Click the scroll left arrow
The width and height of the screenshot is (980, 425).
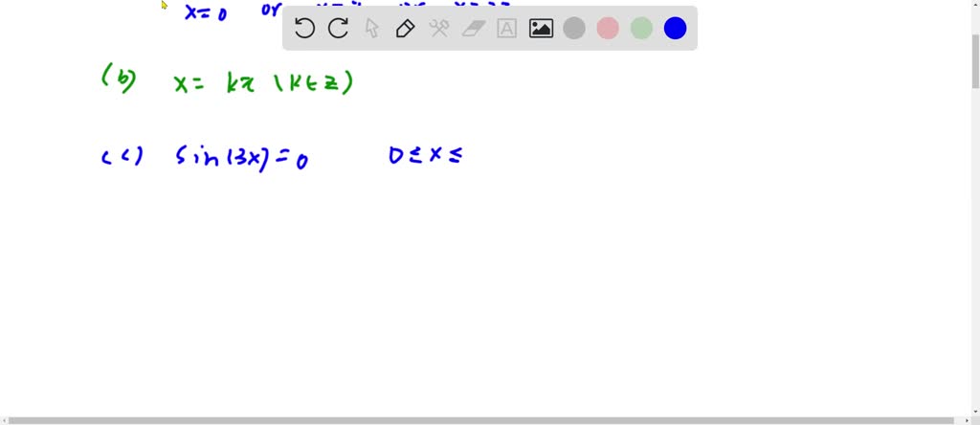(x=5, y=420)
